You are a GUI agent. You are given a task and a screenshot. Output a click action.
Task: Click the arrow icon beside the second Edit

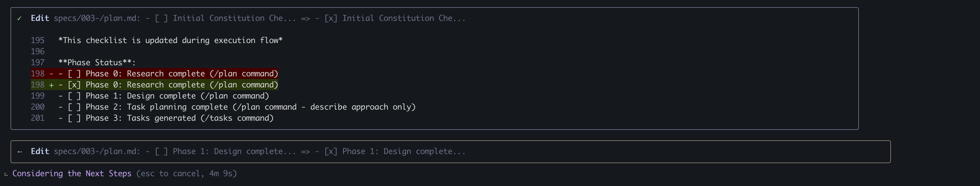point(20,152)
